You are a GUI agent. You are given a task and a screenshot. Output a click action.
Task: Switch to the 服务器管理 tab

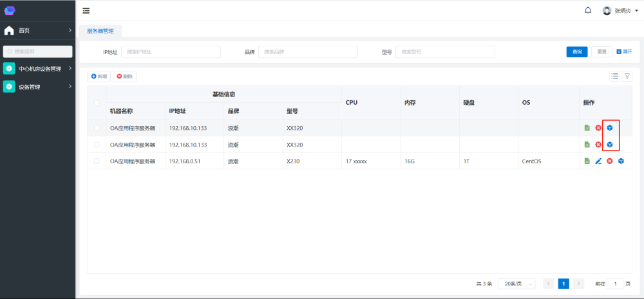tap(100, 30)
